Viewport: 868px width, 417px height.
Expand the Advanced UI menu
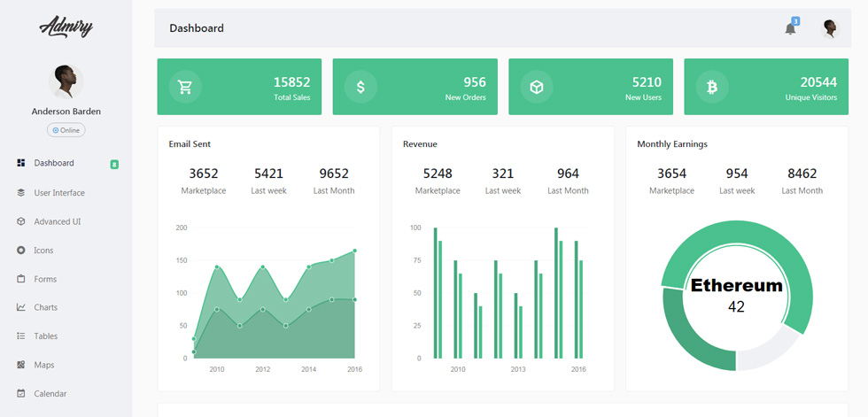(x=58, y=221)
